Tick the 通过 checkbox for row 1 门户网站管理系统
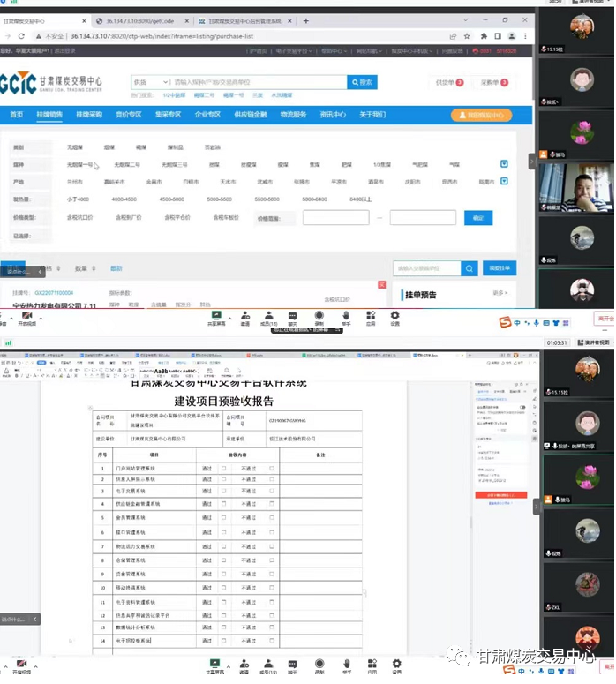Screen dimensions: 616x684 click(224, 468)
